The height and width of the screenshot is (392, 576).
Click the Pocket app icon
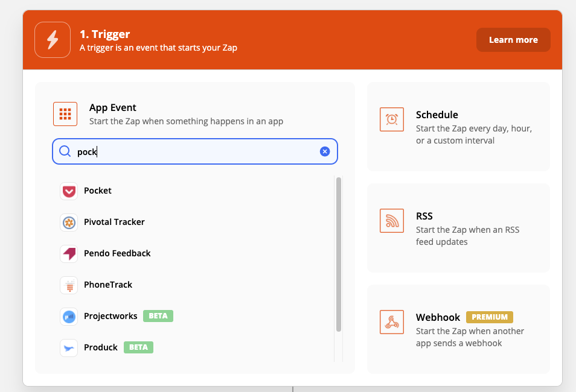tap(69, 191)
